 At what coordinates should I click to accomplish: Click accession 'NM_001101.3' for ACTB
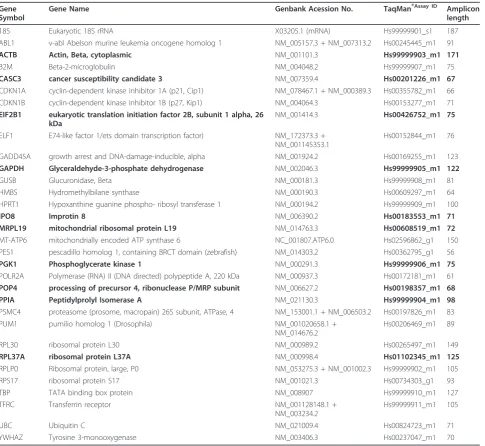[296, 55]
